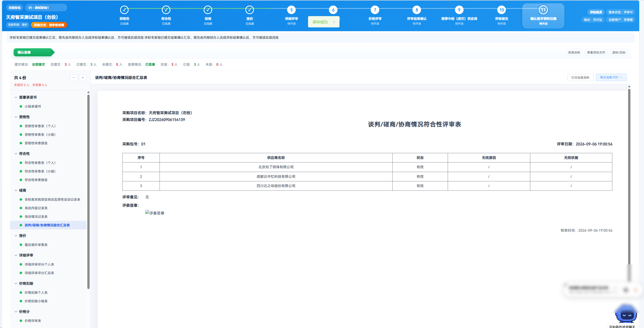The width and height of the screenshot is (644, 328).
Task: Open the 导出当前 PDF dropdown
Action: (611, 77)
